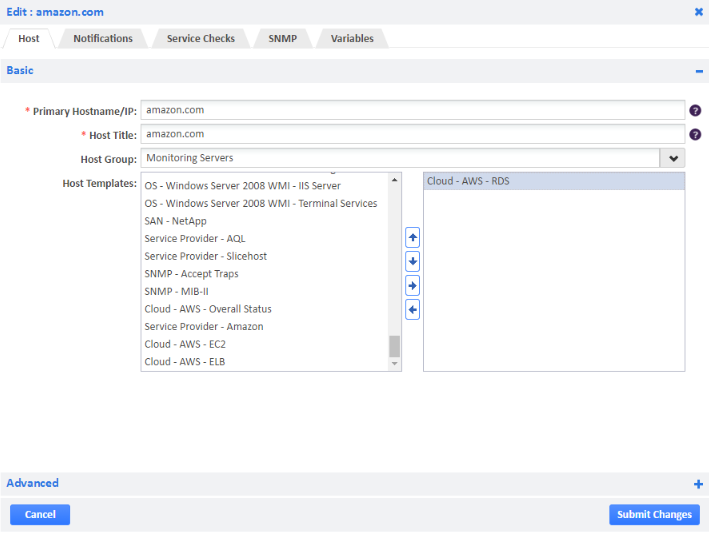The width and height of the screenshot is (709, 533).
Task: Move selected template down with down arrow
Action: point(412,261)
